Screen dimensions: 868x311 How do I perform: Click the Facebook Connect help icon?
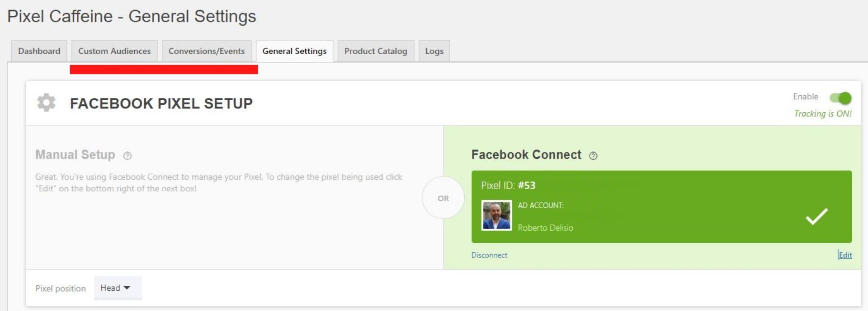click(593, 156)
